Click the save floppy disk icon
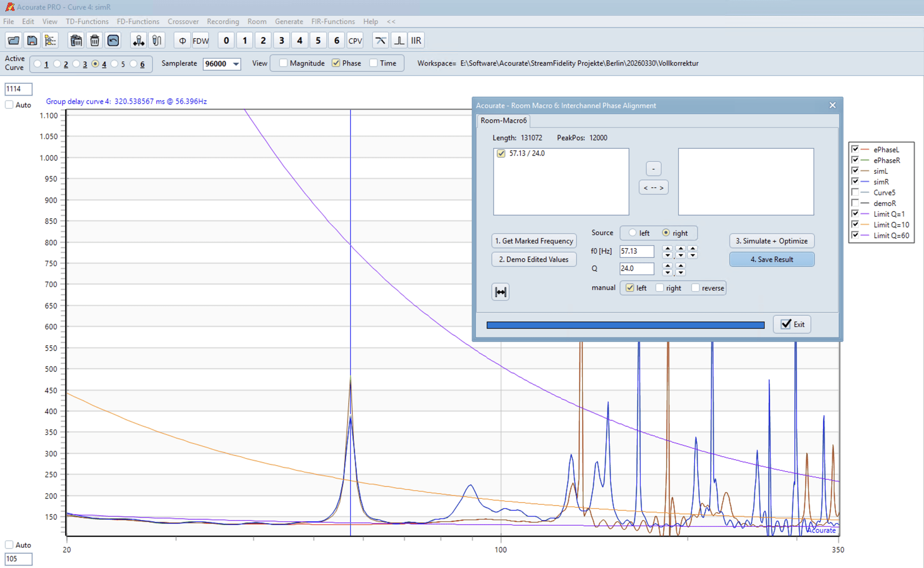 (32, 40)
